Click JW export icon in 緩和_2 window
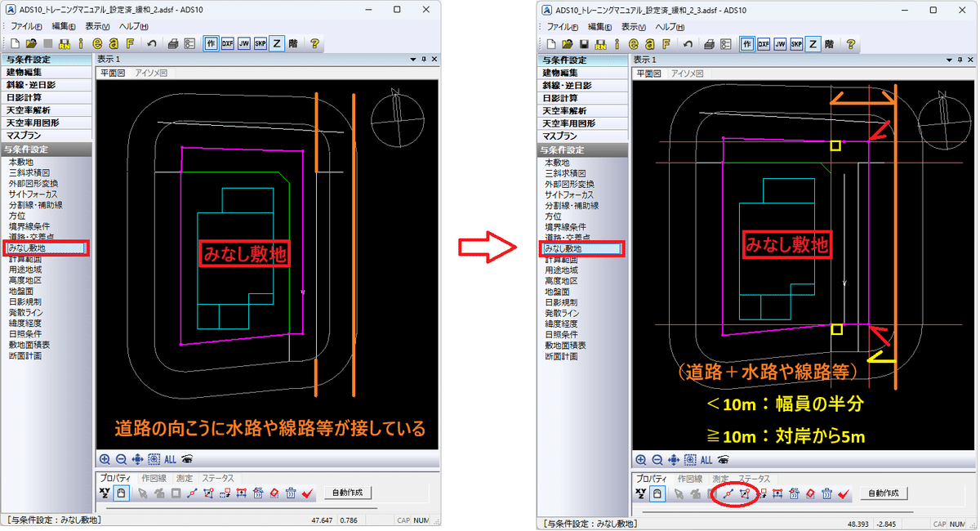The width and height of the screenshot is (980, 531). point(243,43)
